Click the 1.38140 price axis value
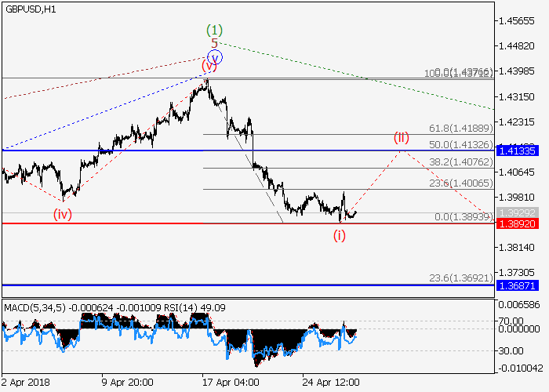Image resolution: width=549 pixels, height=392 pixels. pos(516,248)
